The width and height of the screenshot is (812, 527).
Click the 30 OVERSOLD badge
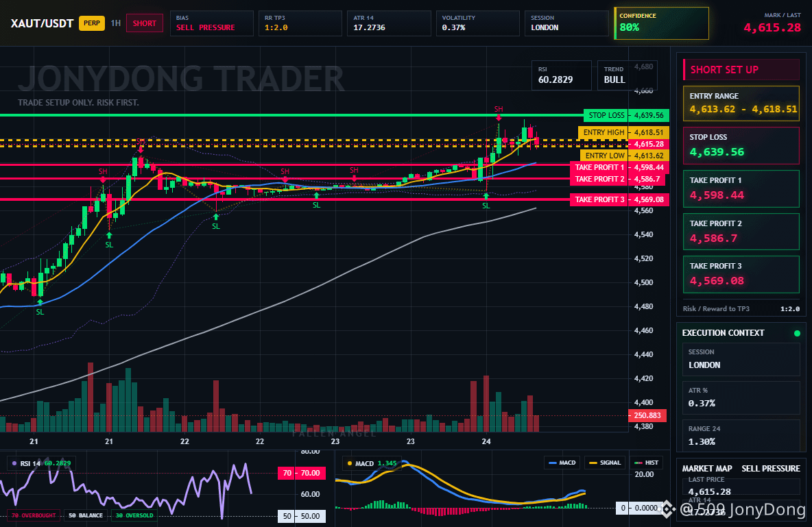click(x=134, y=515)
